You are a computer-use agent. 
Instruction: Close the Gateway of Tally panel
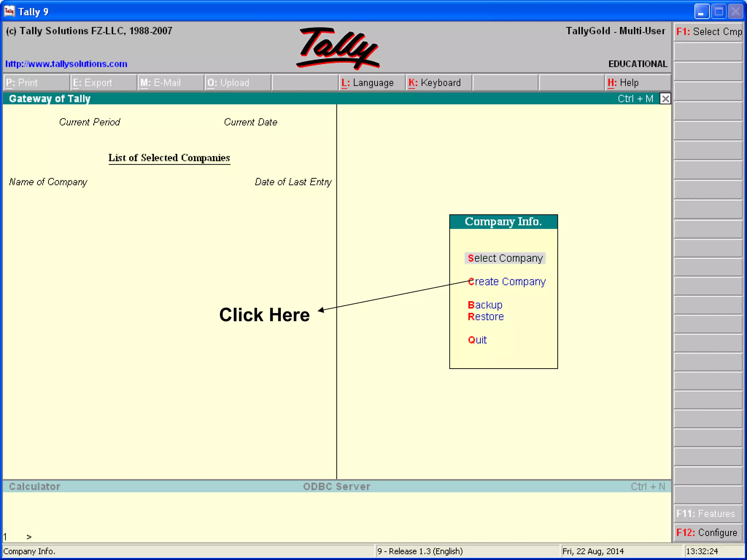(x=665, y=99)
